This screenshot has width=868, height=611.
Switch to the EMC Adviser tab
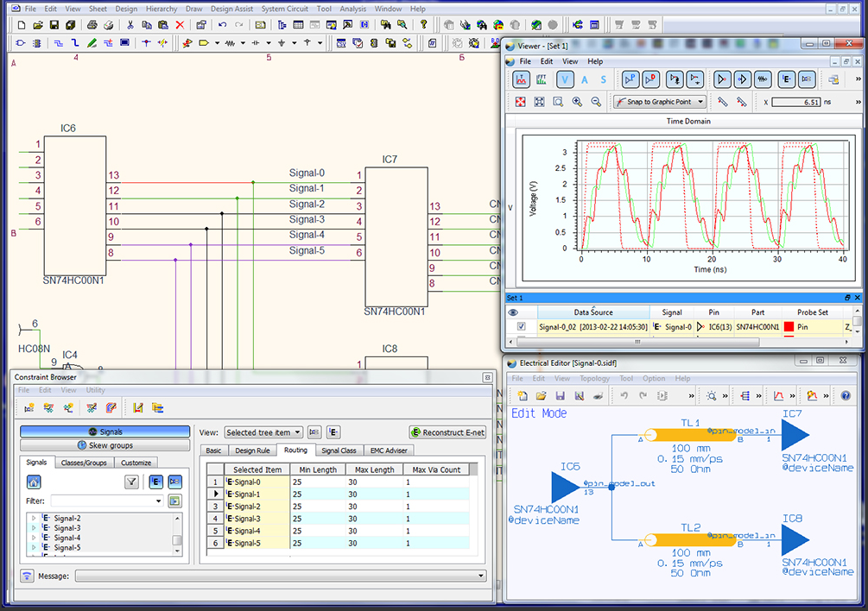[x=389, y=450]
